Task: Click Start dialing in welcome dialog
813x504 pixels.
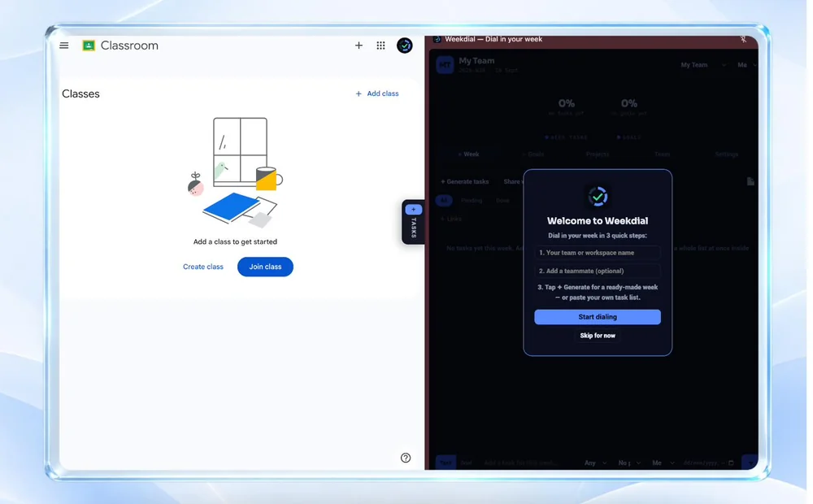Action: click(x=598, y=317)
